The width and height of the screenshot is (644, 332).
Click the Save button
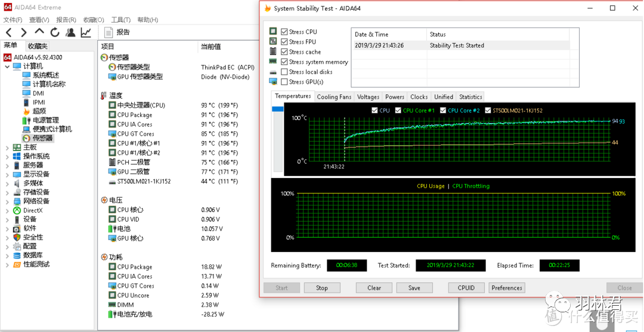click(x=414, y=288)
